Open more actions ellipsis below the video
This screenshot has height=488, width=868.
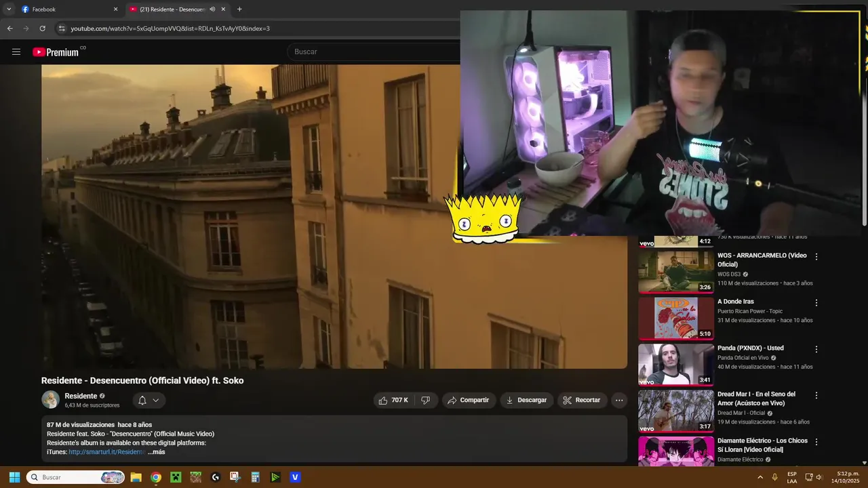[x=619, y=400]
